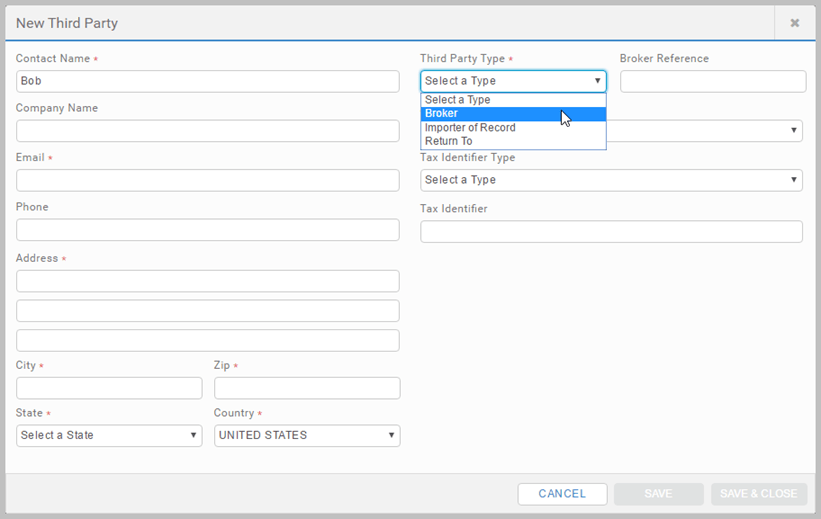The width and height of the screenshot is (821, 519).
Task: Open the Tax Identifier Type dropdown
Action: click(611, 180)
